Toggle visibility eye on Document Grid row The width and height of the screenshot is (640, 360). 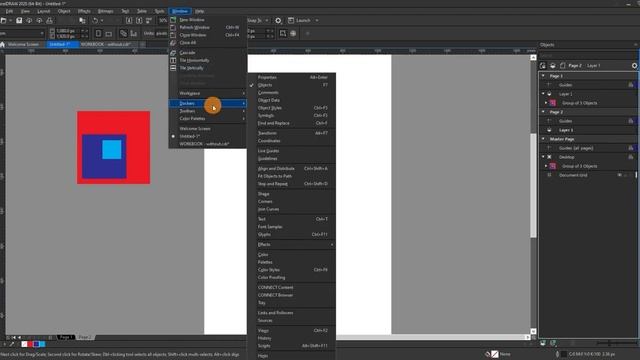click(620, 175)
